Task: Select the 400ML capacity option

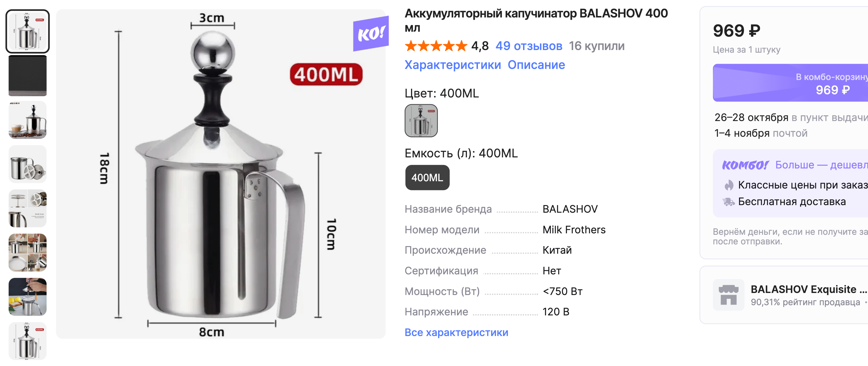Action: pos(427,177)
